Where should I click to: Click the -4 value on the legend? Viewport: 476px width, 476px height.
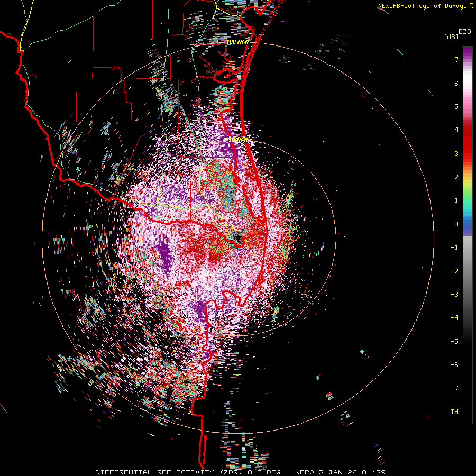click(454, 318)
